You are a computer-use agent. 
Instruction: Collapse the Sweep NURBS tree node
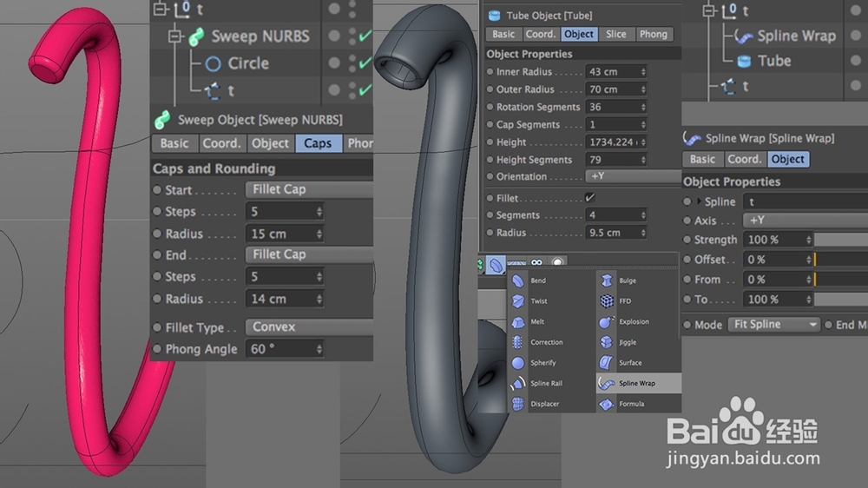(x=175, y=36)
